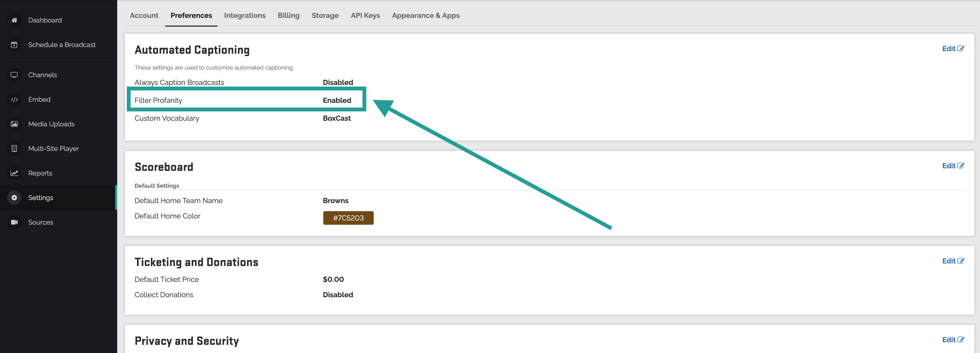Click the Dashboard home icon
This screenshot has width=980, height=353.
click(14, 20)
